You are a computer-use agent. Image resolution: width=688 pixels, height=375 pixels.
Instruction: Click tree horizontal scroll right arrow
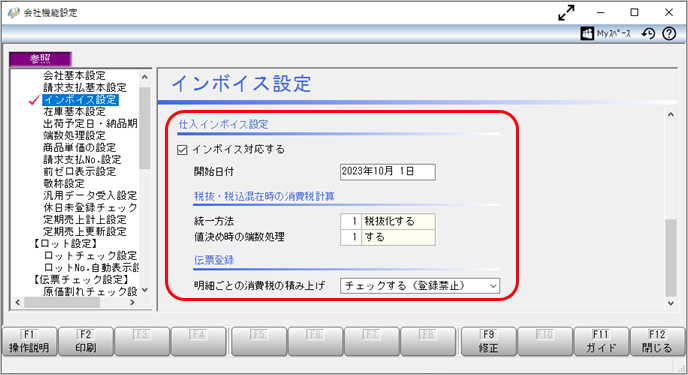pyautogui.click(x=133, y=303)
